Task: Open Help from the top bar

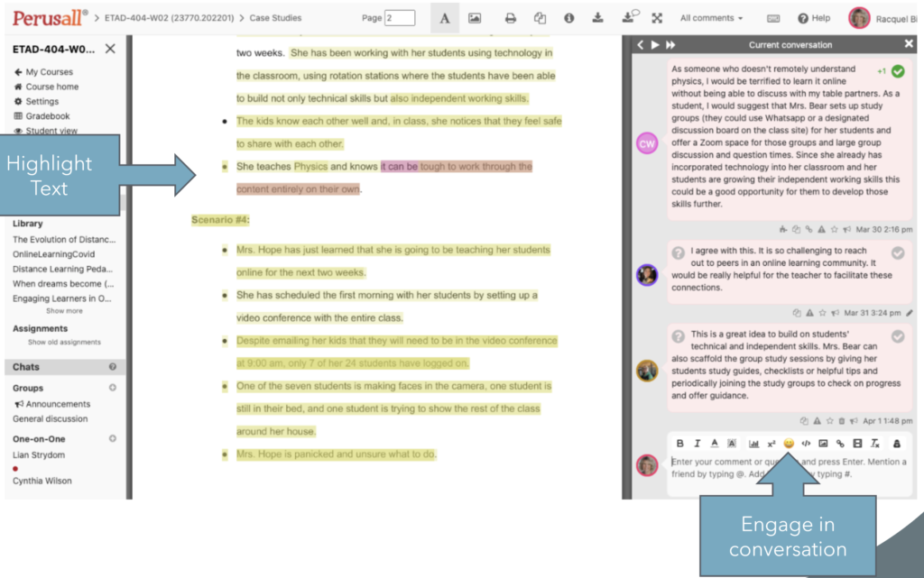Action: click(x=815, y=17)
